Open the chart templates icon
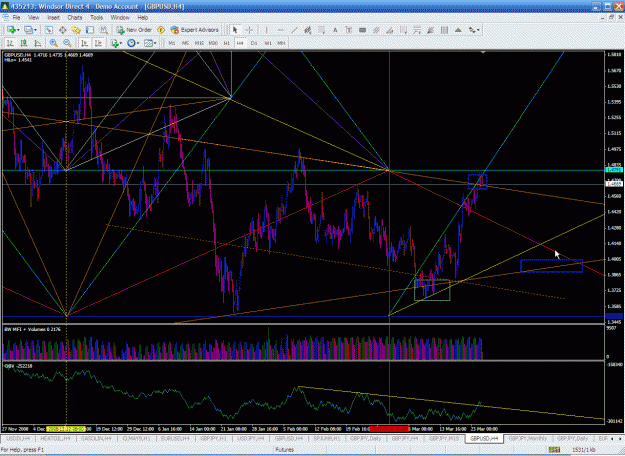 [148, 43]
